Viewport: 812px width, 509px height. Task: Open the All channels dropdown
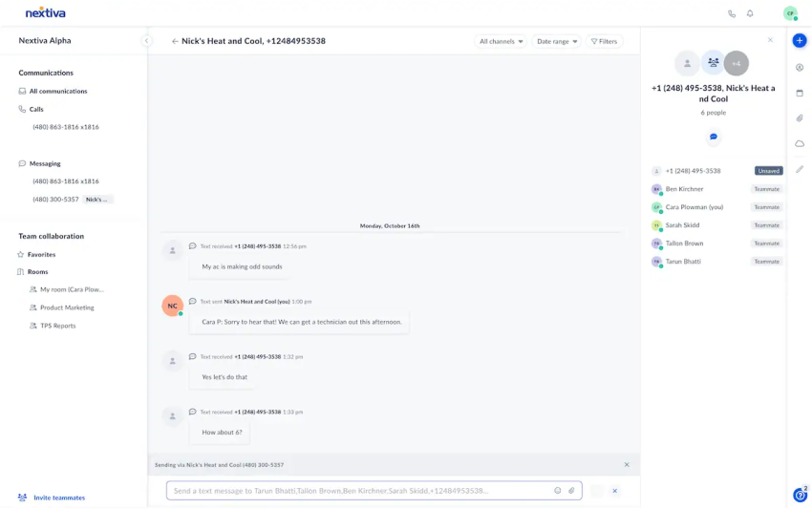click(501, 41)
